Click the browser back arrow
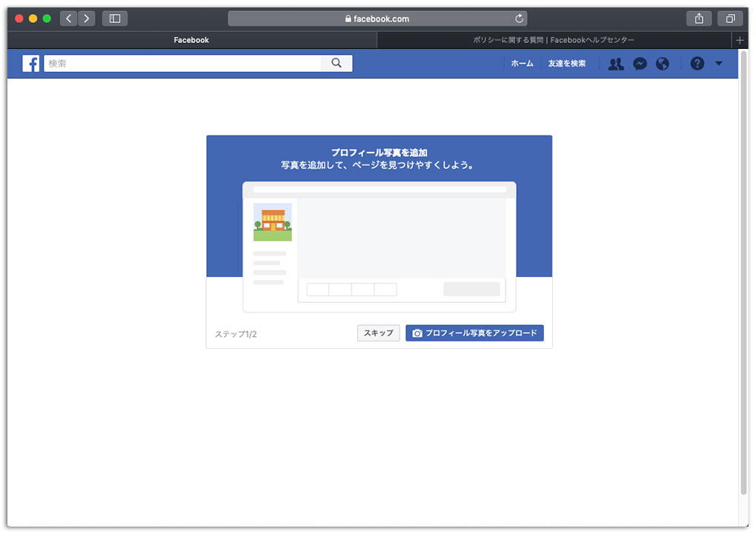 point(68,18)
